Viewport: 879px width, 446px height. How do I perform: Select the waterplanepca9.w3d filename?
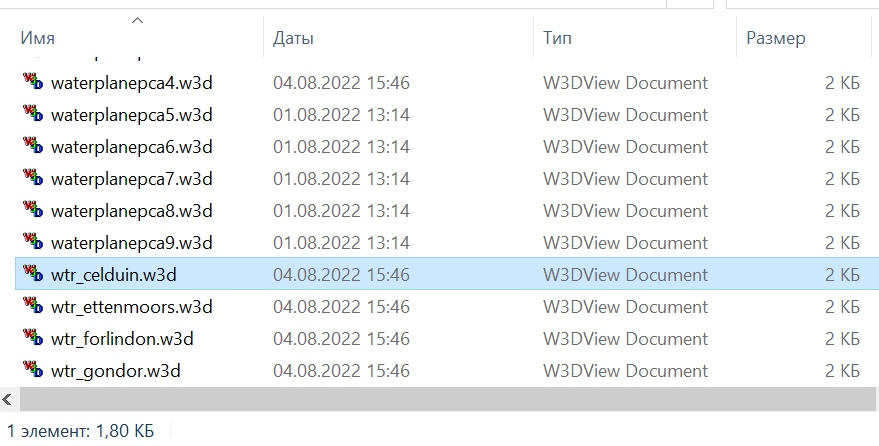132,243
